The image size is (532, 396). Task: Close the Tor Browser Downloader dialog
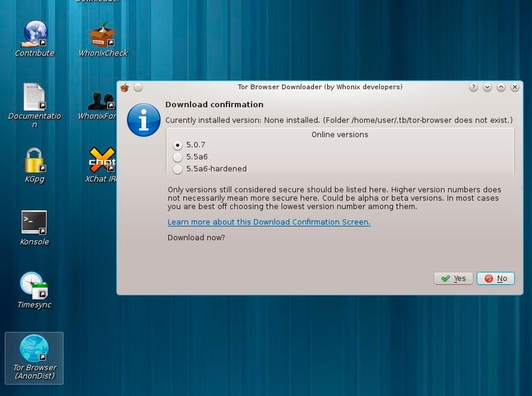[515, 87]
